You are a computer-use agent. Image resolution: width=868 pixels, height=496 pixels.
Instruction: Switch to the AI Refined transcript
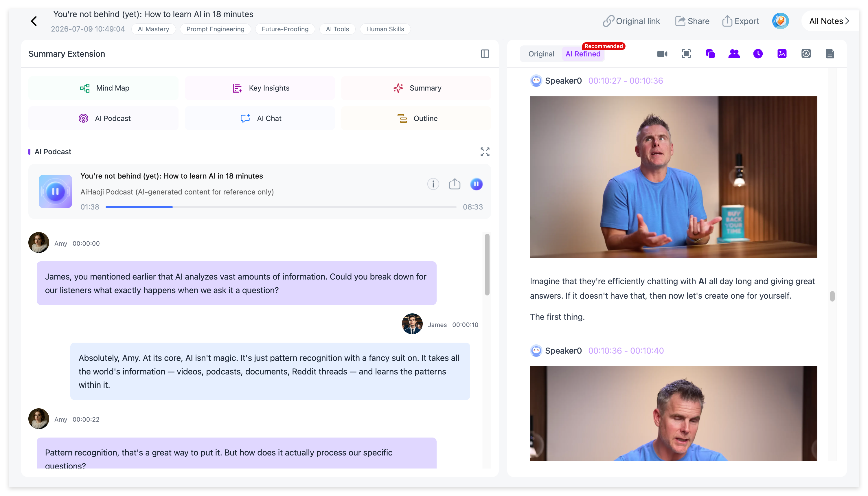click(x=583, y=54)
